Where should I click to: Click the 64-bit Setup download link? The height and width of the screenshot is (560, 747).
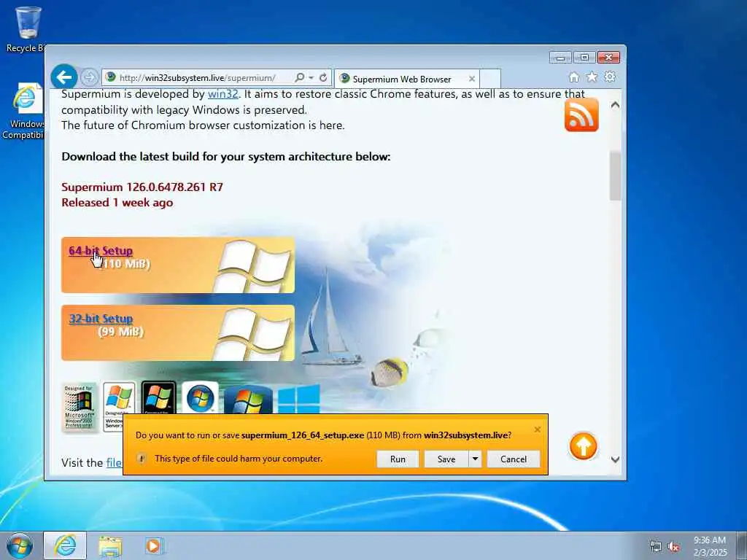click(x=101, y=251)
